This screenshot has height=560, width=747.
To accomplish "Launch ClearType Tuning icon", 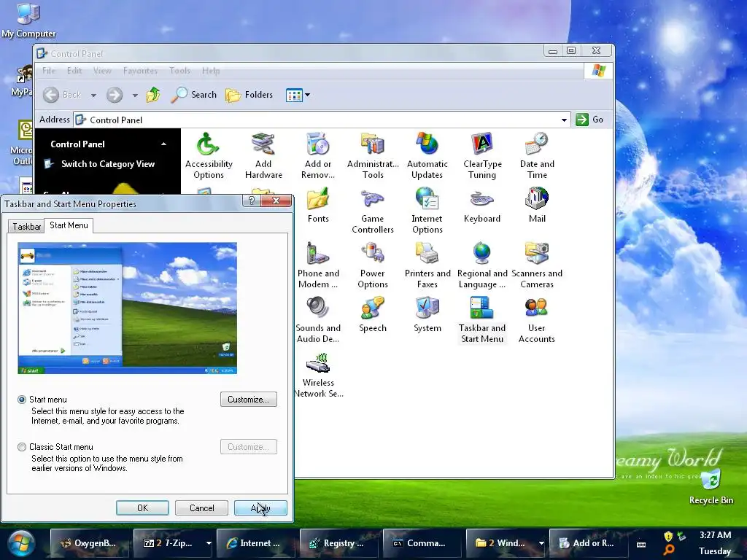I will click(x=482, y=156).
